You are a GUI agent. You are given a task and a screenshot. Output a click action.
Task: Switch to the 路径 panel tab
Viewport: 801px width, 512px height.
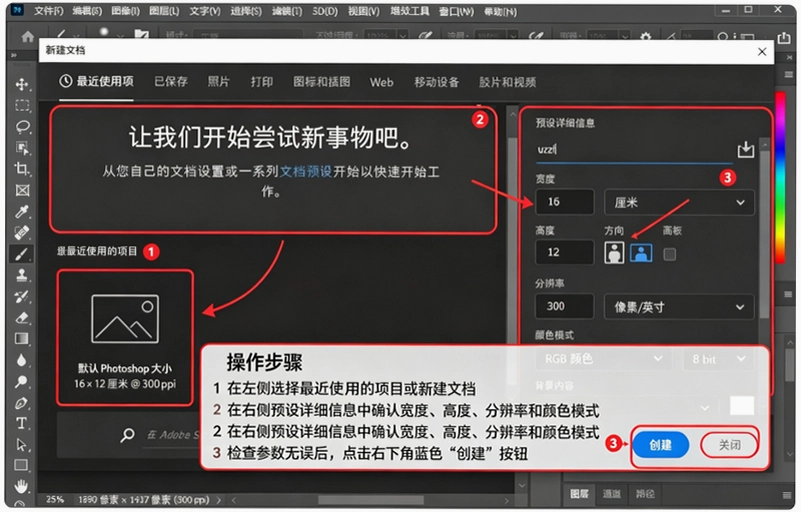tap(645, 494)
